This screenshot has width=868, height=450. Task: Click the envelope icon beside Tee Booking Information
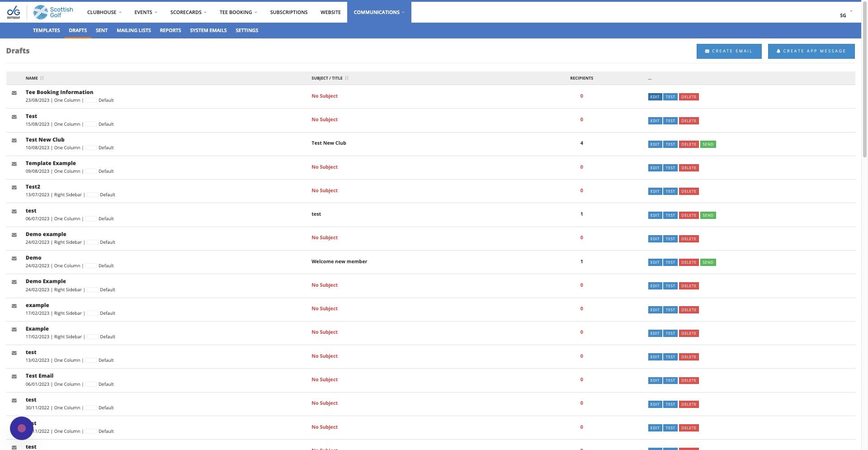click(x=14, y=93)
